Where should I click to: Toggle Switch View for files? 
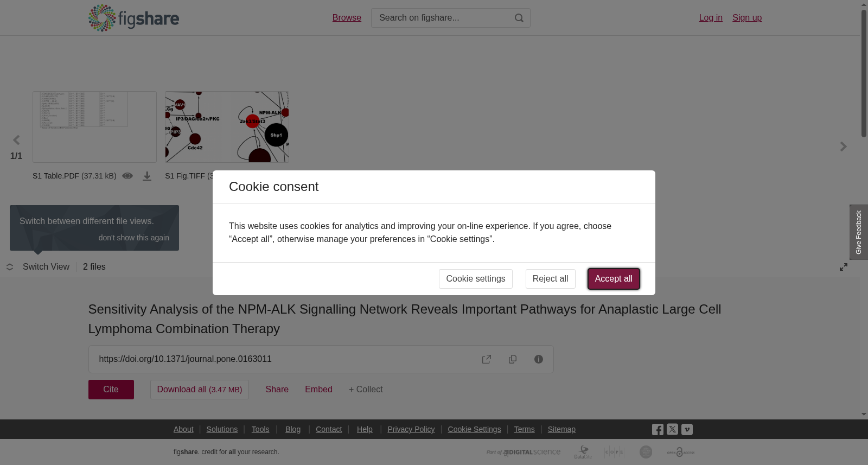click(38, 267)
